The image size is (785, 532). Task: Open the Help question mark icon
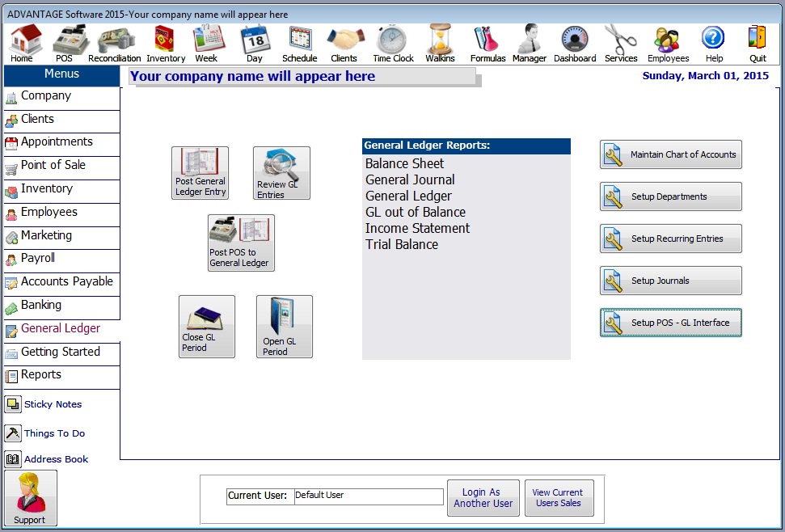coord(713,44)
